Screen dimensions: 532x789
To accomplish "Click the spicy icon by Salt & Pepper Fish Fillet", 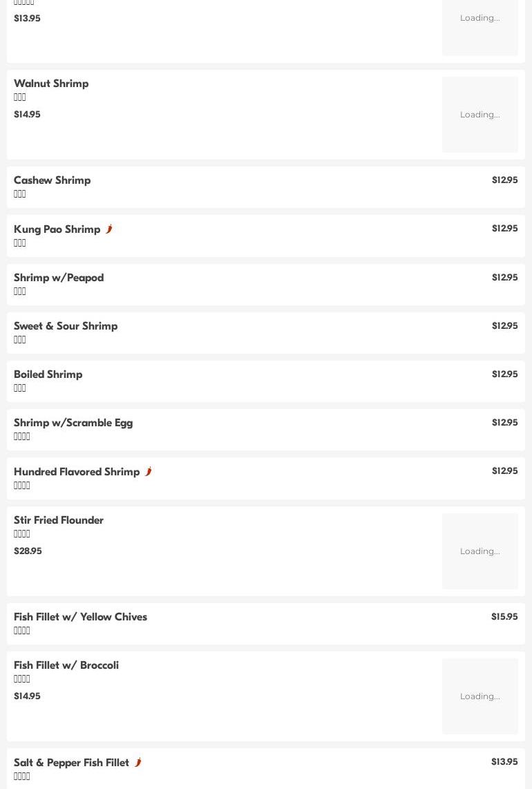I will click(138, 763).
